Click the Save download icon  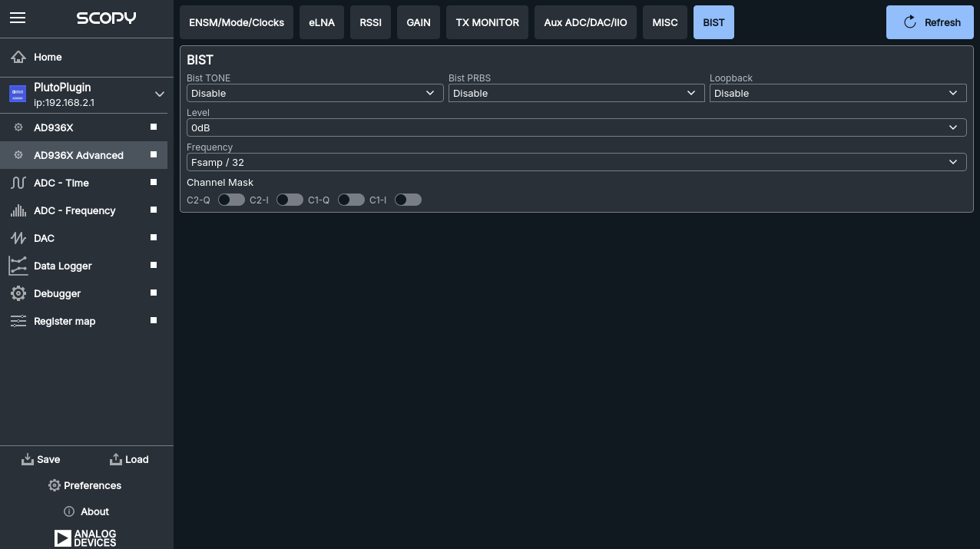click(x=28, y=459)
